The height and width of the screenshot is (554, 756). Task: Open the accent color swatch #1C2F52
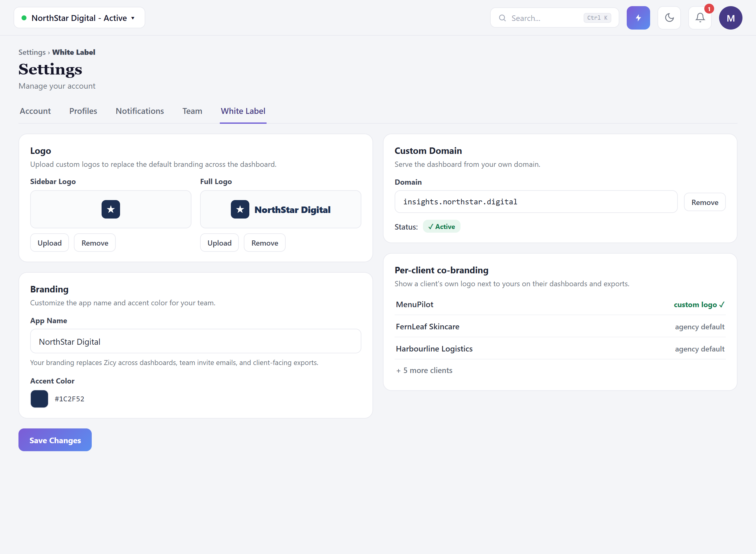click(39, 399)
